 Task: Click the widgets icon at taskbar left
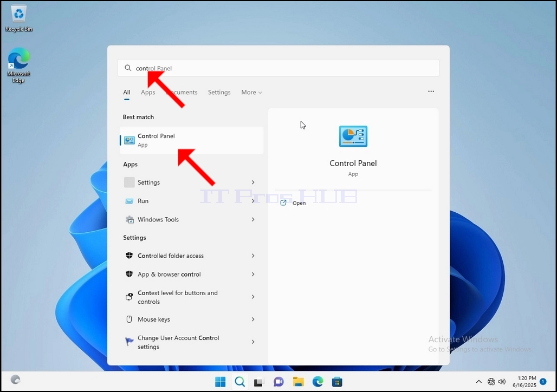coord(15,380)
